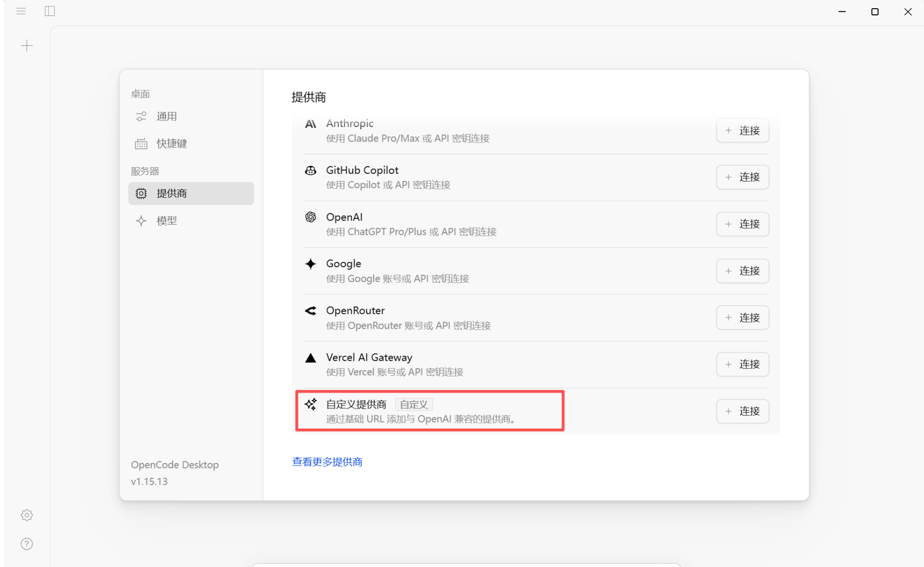This screenshot has width=924, height=567.
Task: Open the hamburger menu icon
Action: pos(21,11)
